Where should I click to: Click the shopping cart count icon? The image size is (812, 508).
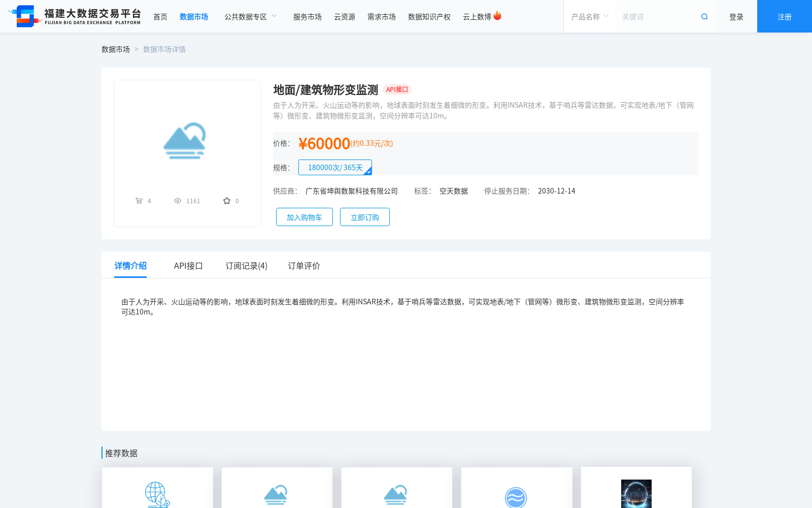click(x=139, y=201)
